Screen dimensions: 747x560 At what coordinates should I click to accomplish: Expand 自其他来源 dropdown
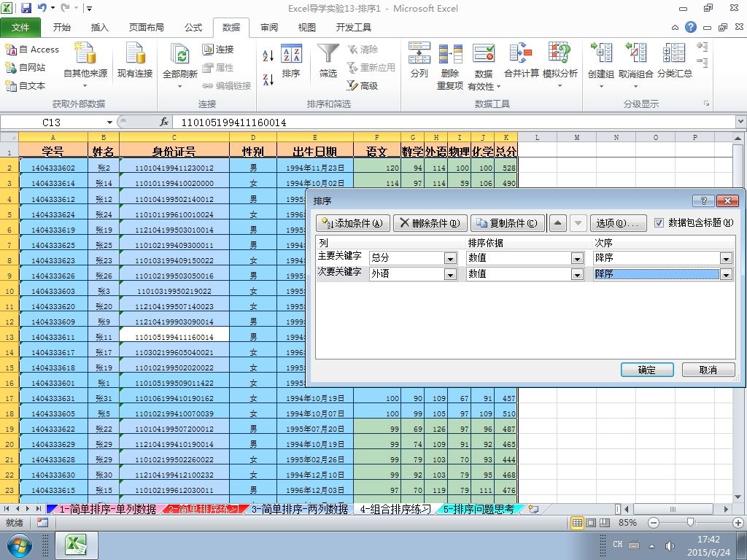[85, 86]
